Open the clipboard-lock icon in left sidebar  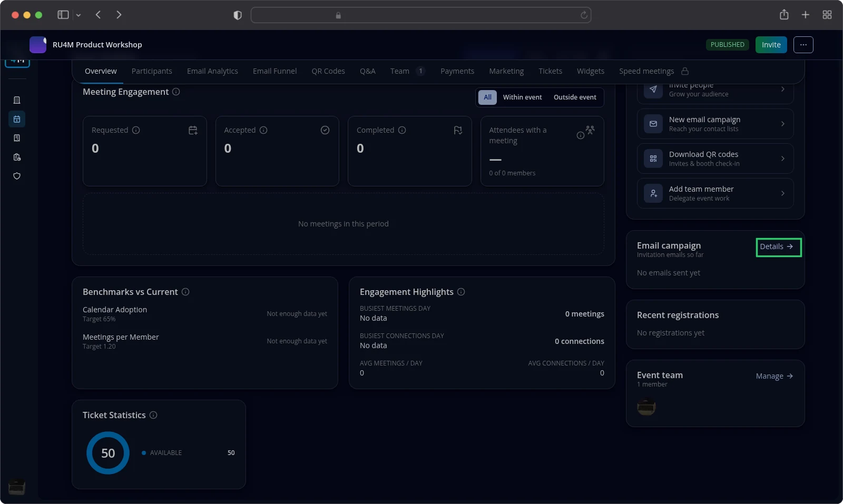[x=17, y=157]
